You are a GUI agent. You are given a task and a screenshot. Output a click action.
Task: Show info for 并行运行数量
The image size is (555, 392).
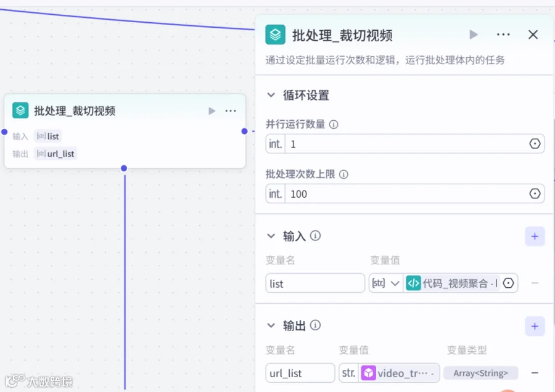(x=334, y=125)
